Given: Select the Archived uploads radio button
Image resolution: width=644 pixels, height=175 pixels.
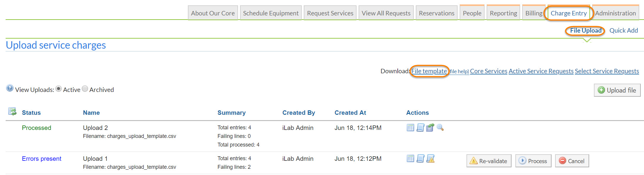Looking at the screenshot, I should [85, 89].
